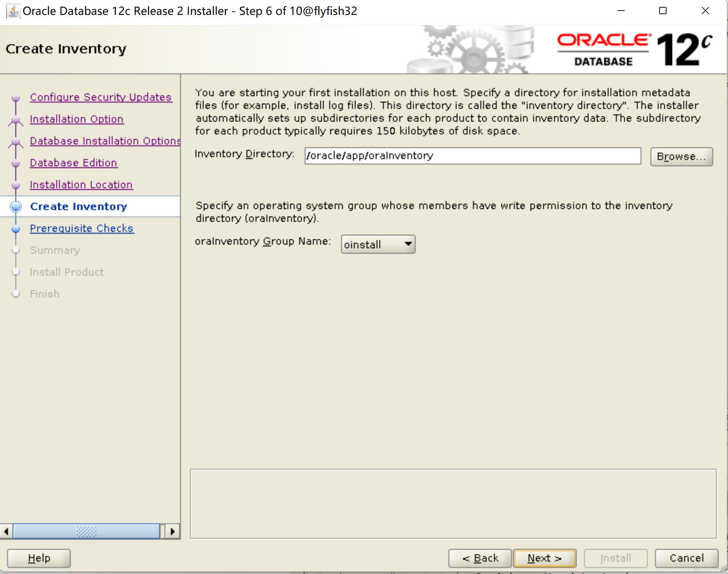The width and height of the screenshot is (728, 574).
Task: Open the Configure Security Updates step
Action: coord(101,97)
